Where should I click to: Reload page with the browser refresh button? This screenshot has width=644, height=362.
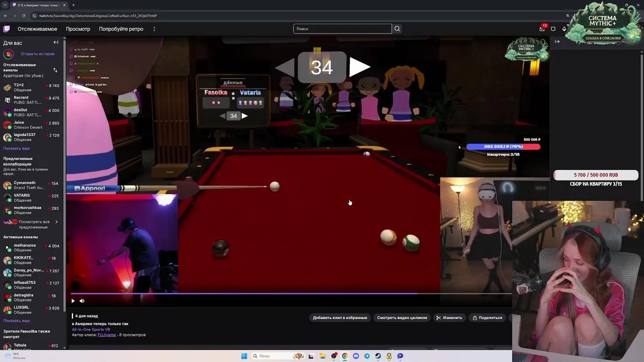(x=23, y=16)
